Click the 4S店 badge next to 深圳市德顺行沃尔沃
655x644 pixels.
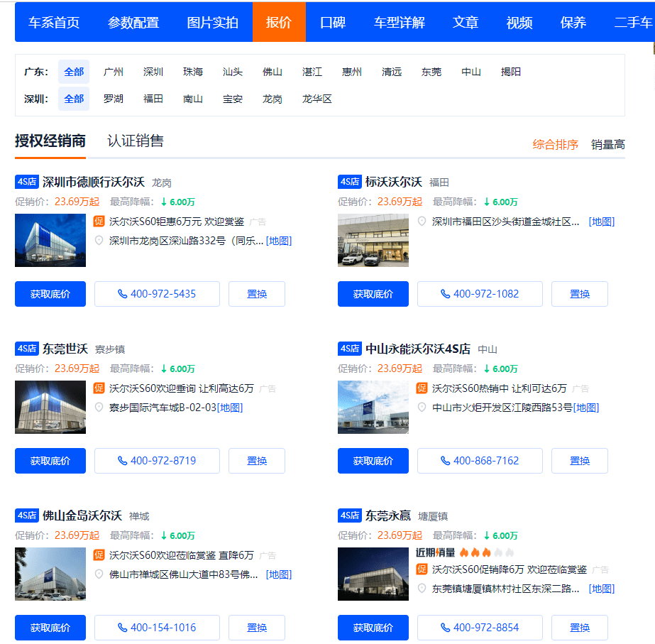27,181
